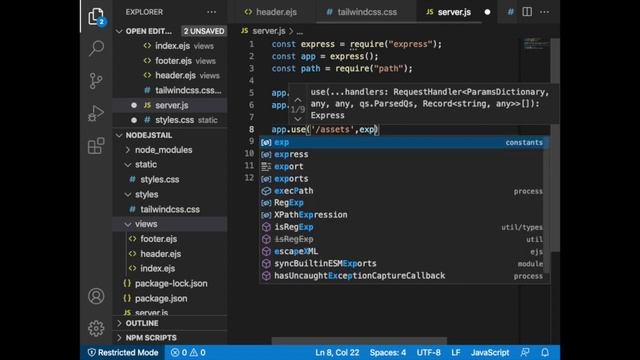Image resolution: width=640 pixels, height=360 pixels.
Task: Open index.ejs in Open Editors list
Action: click(172, 46)
